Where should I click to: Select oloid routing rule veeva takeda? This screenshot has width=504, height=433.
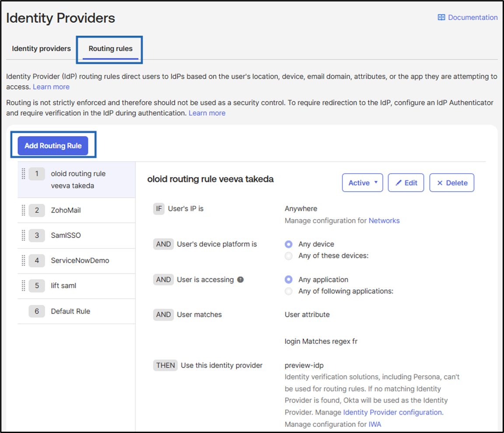pos(77,180)
